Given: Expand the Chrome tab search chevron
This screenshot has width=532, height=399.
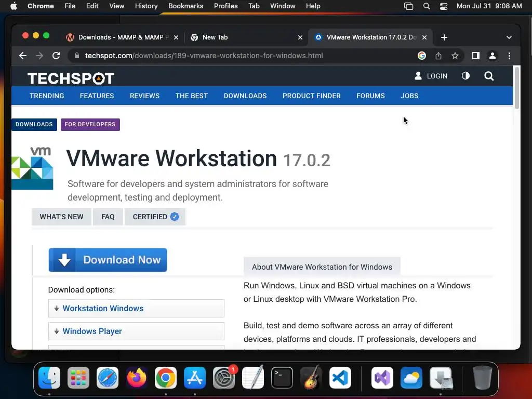Looking at the screenshot, I should click(509, 37).
